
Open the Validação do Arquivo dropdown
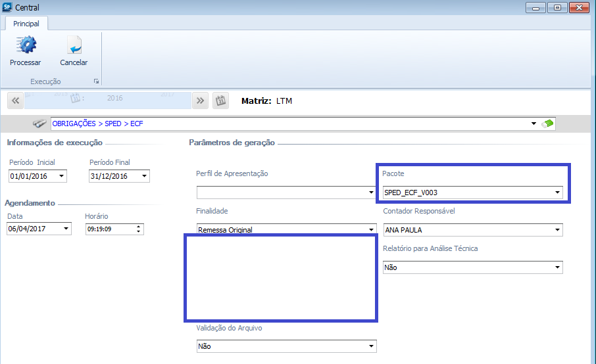371,346
